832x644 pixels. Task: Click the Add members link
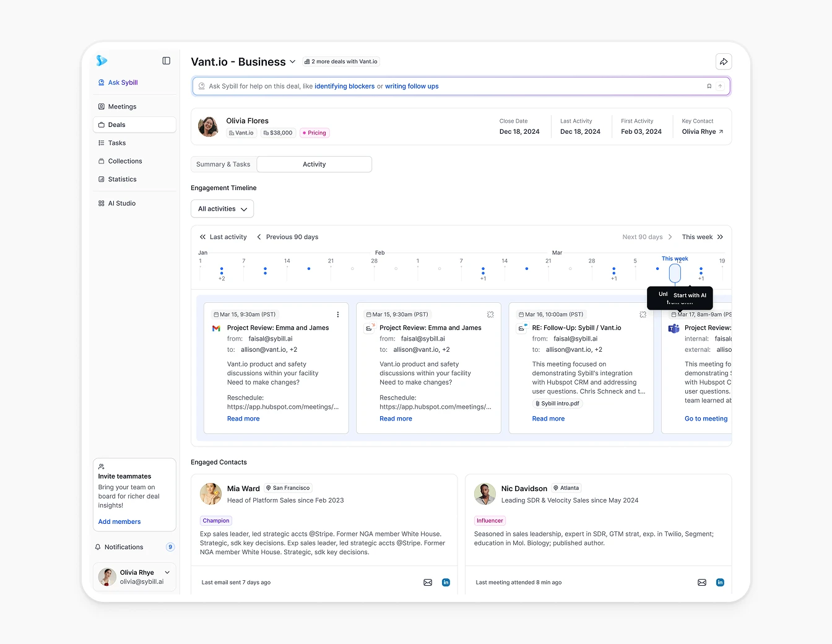point(119,521)
